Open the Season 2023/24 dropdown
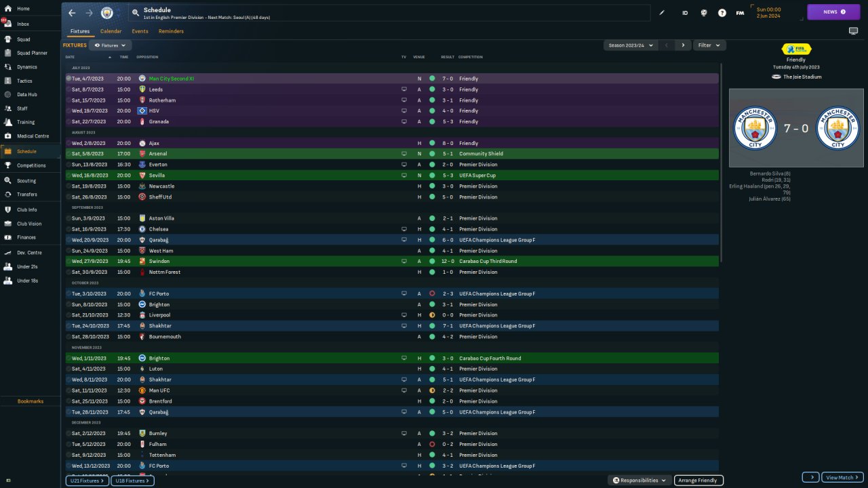 [x=631, y=45]
